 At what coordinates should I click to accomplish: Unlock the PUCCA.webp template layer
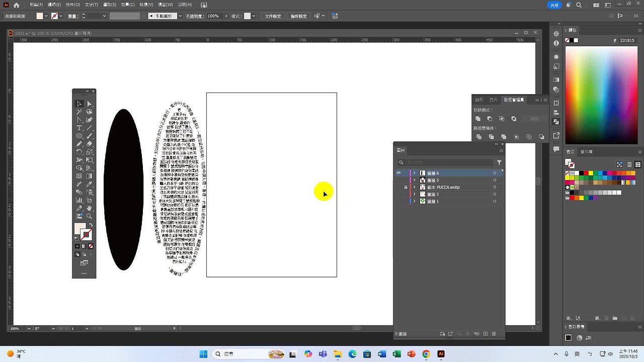tap(406, 187)
